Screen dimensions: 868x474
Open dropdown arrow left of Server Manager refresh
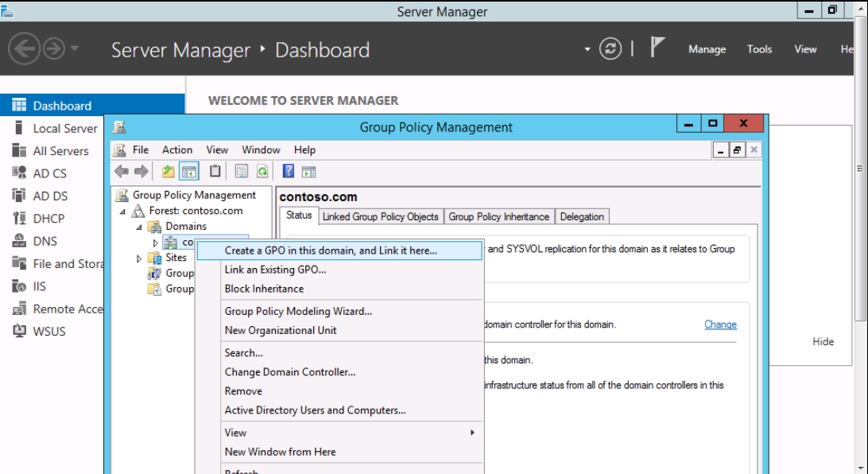tap(587, 49)
